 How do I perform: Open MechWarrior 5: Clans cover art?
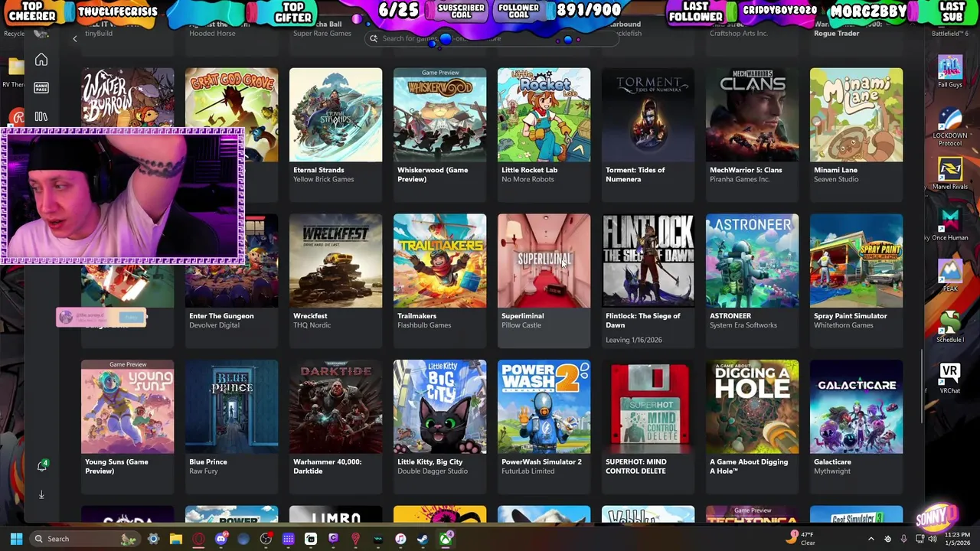pos(752,115)
